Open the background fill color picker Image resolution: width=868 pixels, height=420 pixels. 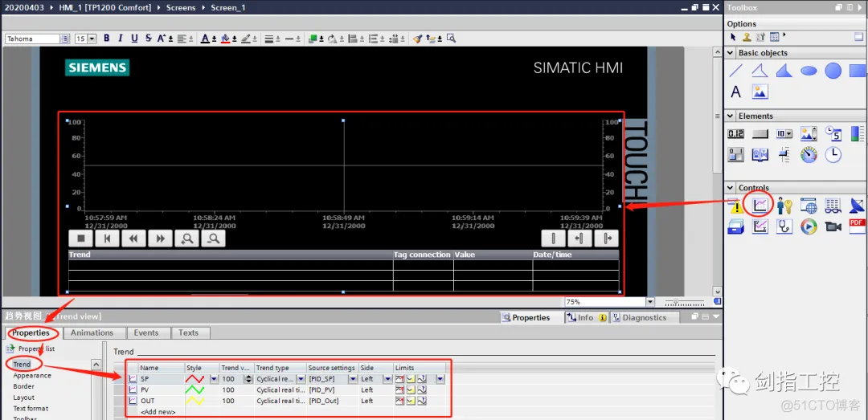pyautogui.click(x=225, y=39)
